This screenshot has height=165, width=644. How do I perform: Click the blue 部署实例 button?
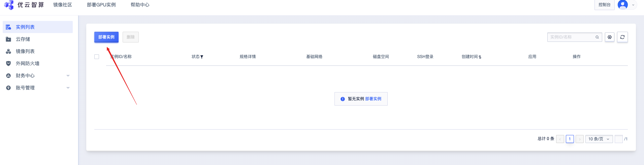[x=106, y=37]
